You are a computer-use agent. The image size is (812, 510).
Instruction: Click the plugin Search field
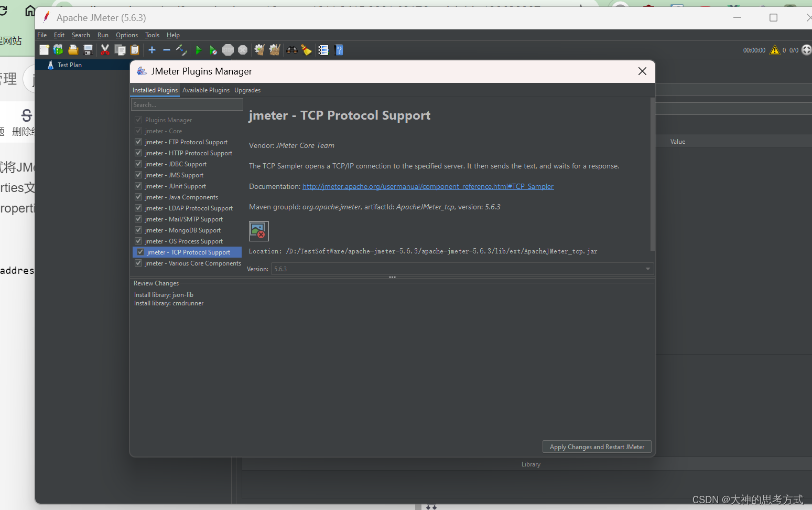[x=187, y=104]
